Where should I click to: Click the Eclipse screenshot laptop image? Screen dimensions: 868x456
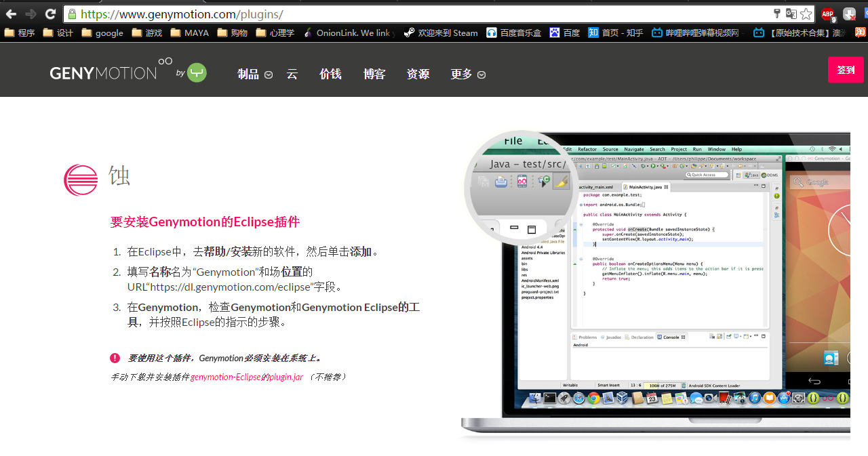655,285
